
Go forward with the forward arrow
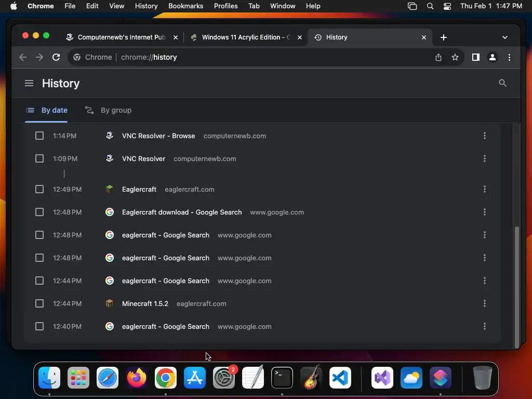point(39,57)
